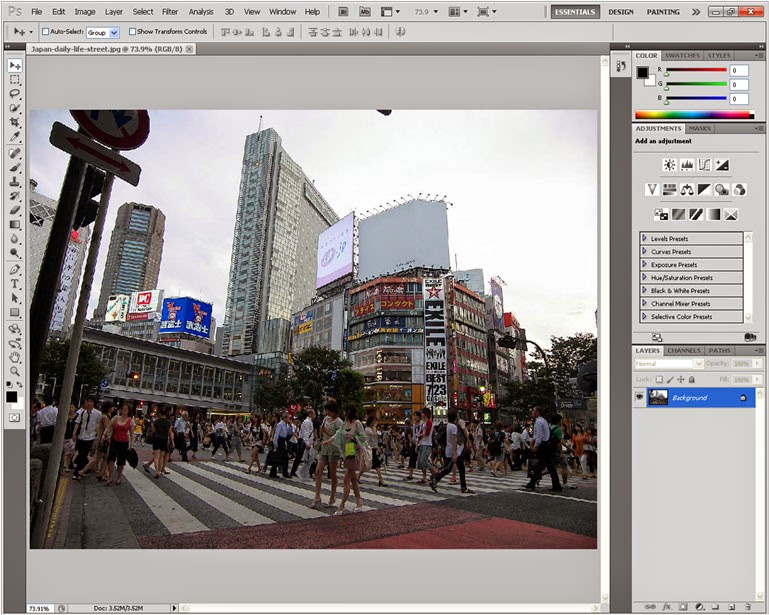Screen dimensions: 769x615
Task: Add a Curves adjustment from icon row
Action: pos(704,165)
